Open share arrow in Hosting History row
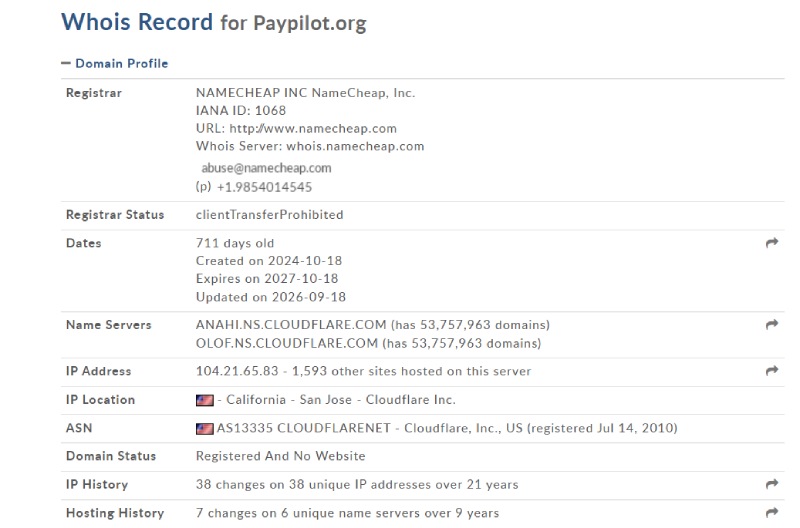 click(771, 512)
